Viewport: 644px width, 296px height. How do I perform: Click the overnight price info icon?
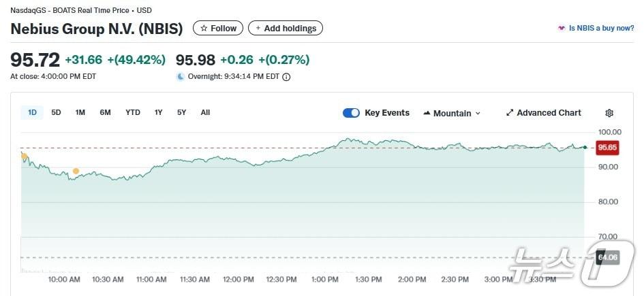pyautogui.click(x=286, y=77)
